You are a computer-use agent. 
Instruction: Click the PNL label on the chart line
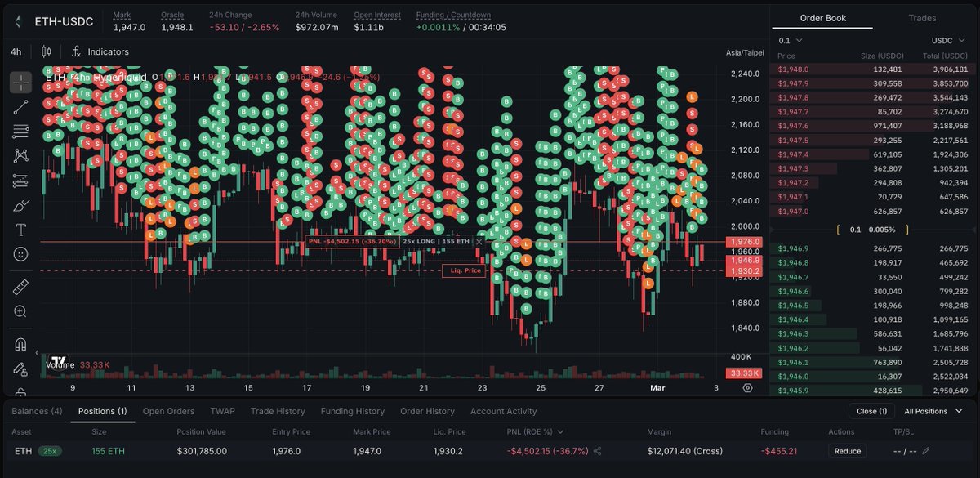click(352, 242)
